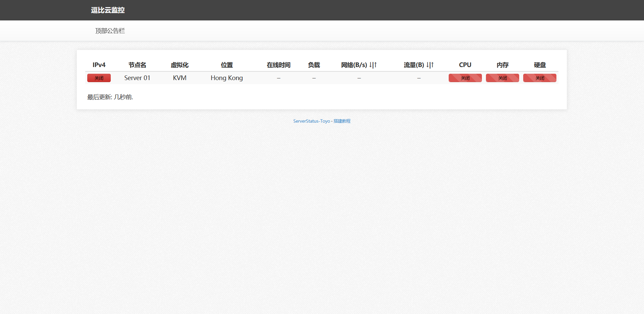Image resolution: width=644 pixels, height=314 pixels.
Task: Select the 最后更新: 几秒前 status text
Action: pos(110,97)
